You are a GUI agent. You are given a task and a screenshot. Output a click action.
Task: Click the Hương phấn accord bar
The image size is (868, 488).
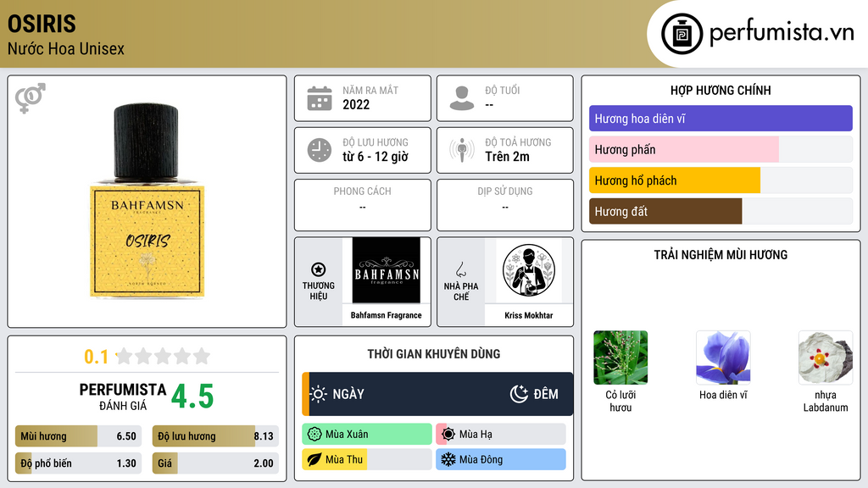point(721,149)
